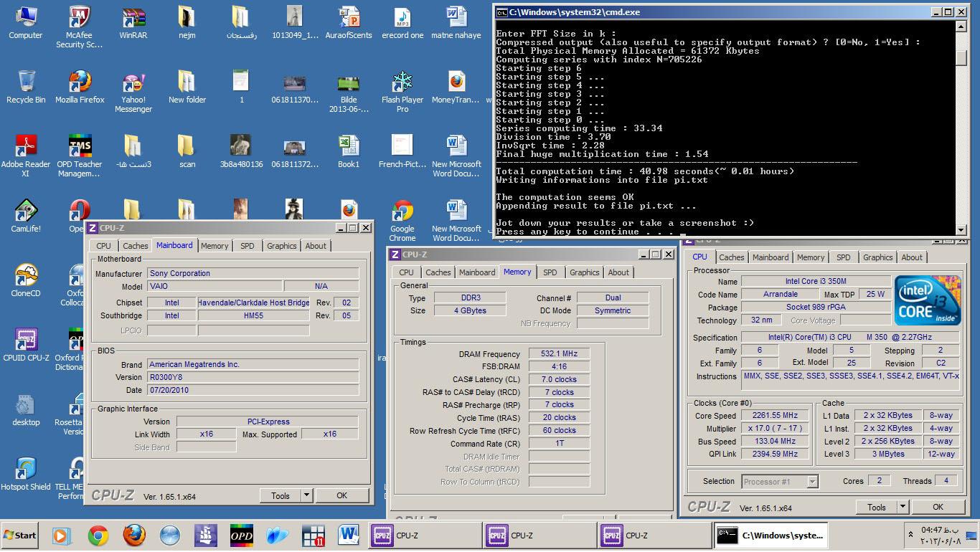Open Processor #1 selection dropdown
The width and height of the screenshot is (980, 552).
click(x=780, y=482)
